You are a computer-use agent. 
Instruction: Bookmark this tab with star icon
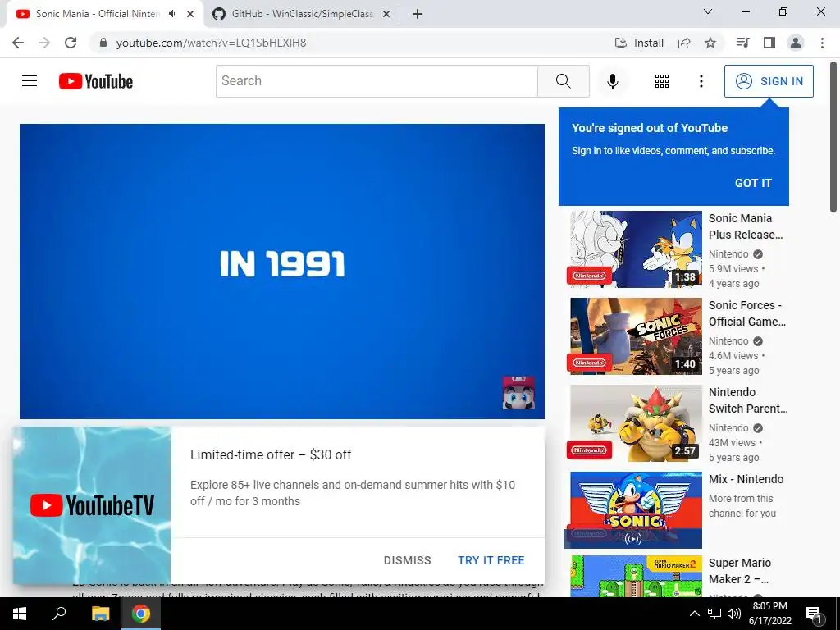pyautogui.click(x=710, y=43)
